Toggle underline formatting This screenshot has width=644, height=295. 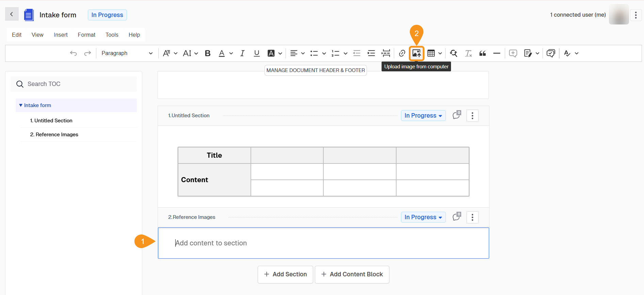coord(257,53)
